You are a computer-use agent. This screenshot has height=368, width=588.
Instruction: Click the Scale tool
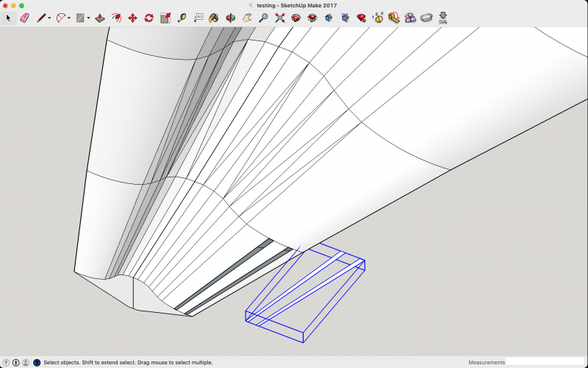click(x=165, y=18)
